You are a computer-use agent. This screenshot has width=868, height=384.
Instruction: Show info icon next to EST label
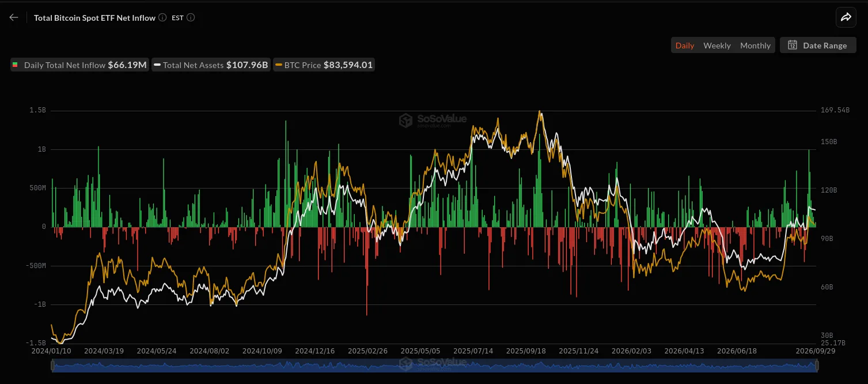(191, 17)
